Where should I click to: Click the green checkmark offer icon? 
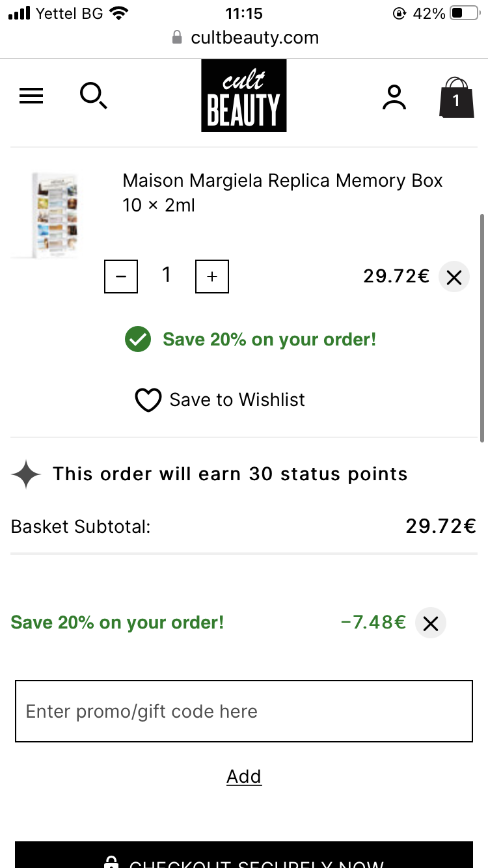[x=138, y=340]
